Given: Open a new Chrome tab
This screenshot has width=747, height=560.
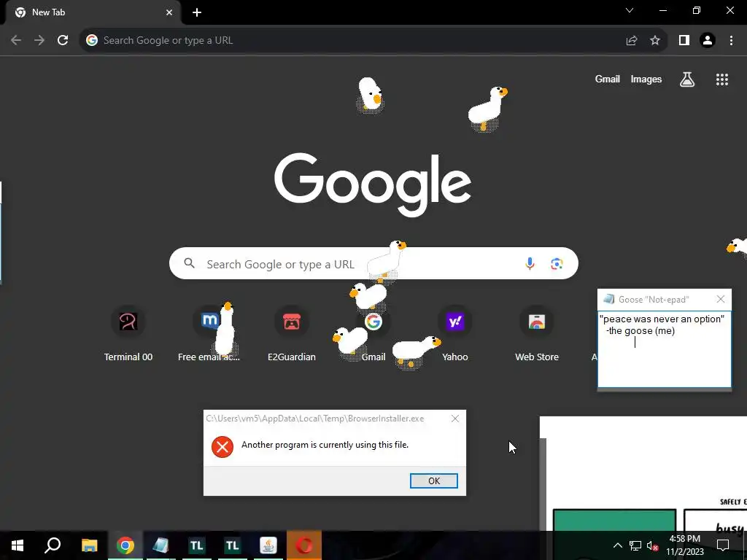Looking at the screenshot, I should pos(197,12).
